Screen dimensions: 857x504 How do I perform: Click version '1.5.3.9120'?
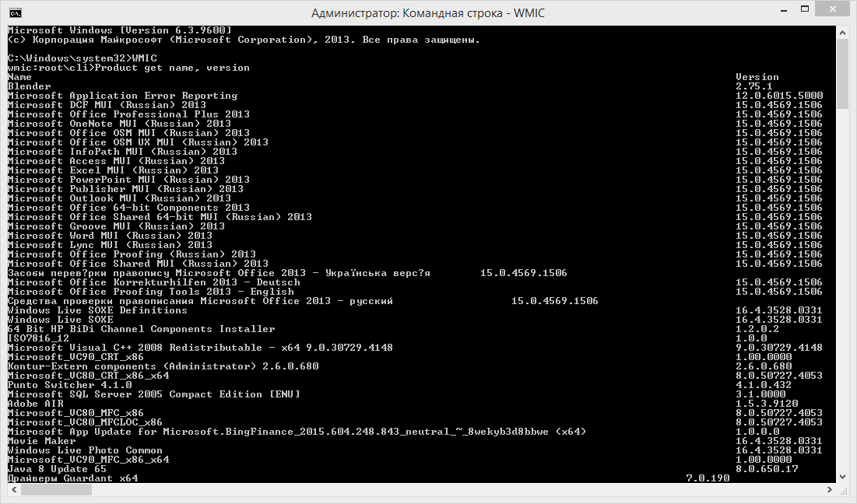pyautogui.click(x=766, y=404)
